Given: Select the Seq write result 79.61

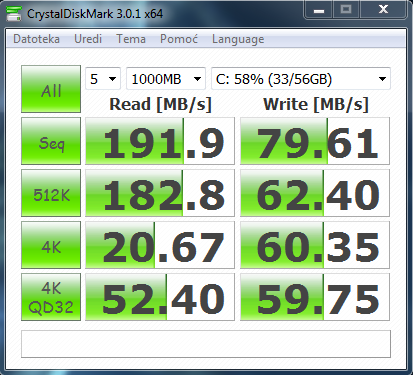Looking at the screenshot, I should 315,141.
